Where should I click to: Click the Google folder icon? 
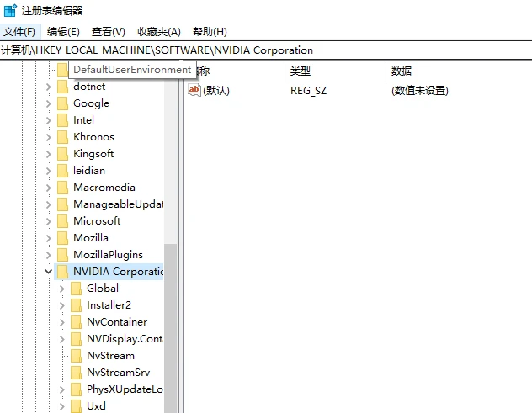pos(63,103)
